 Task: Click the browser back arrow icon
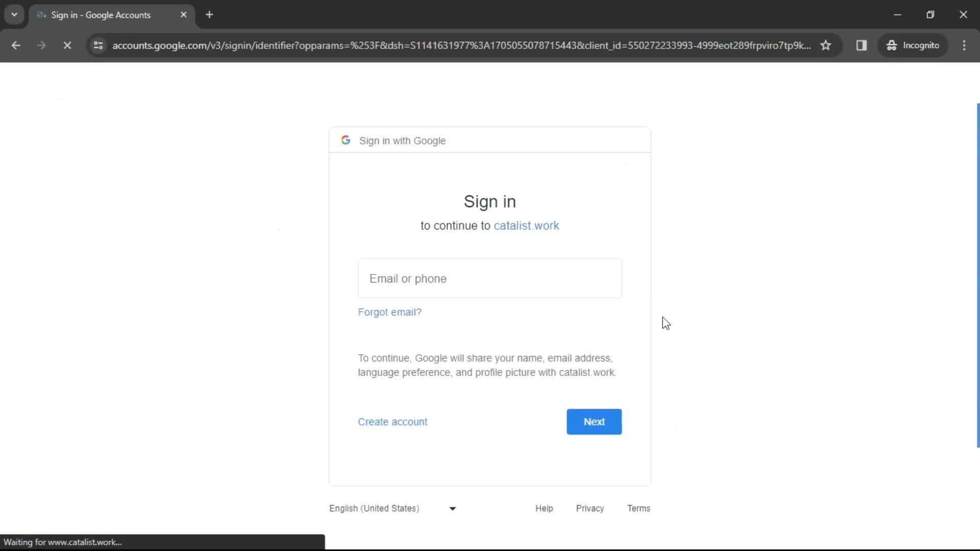coord(16,45)
